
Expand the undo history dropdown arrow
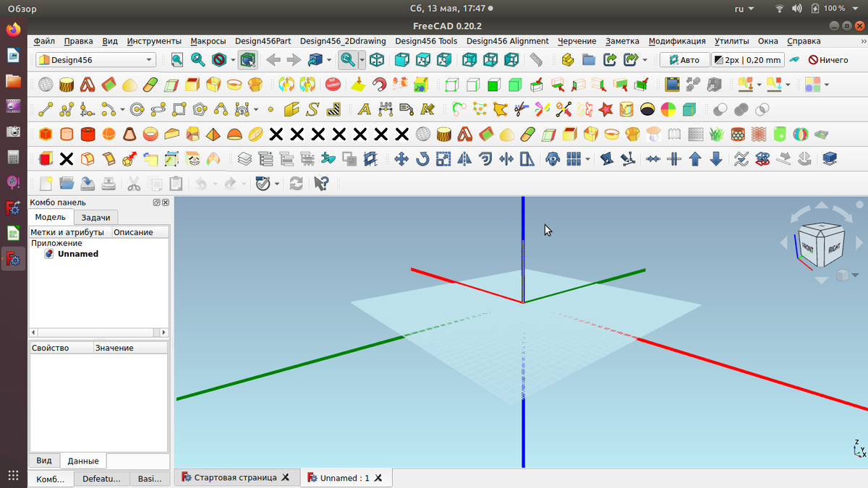(x=215, y=184)
